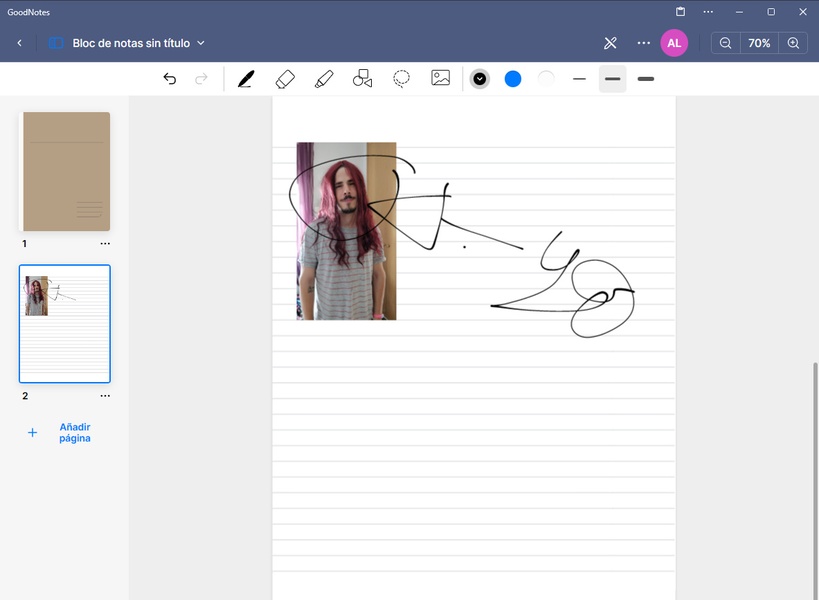Select the thin stroke thickness
This screenshot has width=819, height=600.
click(x=579, y=79)
